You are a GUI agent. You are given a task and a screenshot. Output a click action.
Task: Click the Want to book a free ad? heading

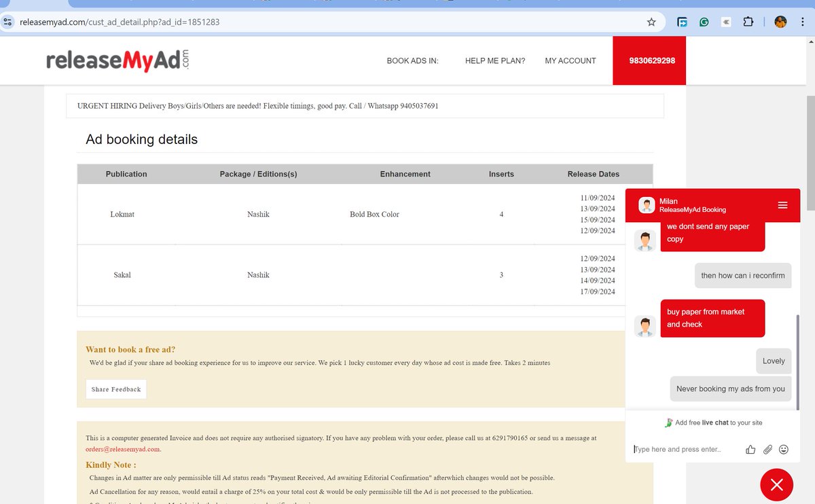pyautogui.click(x=130, y=349)
